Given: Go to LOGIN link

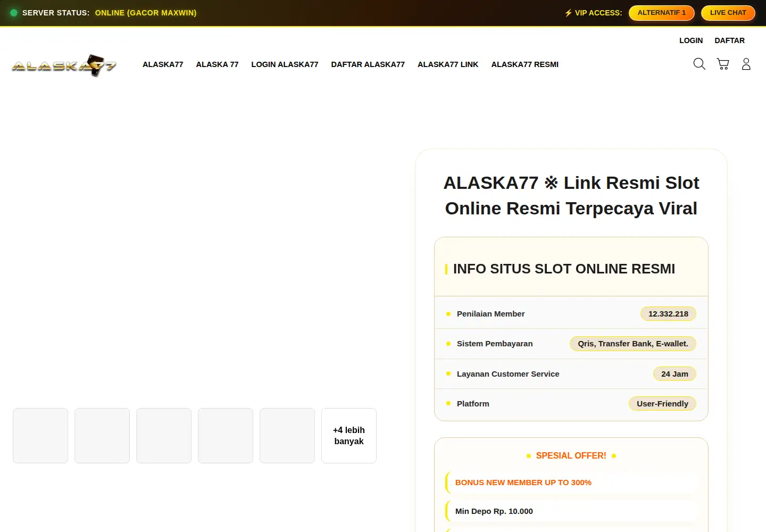Looking at the screenshot, I should (691, 40).
